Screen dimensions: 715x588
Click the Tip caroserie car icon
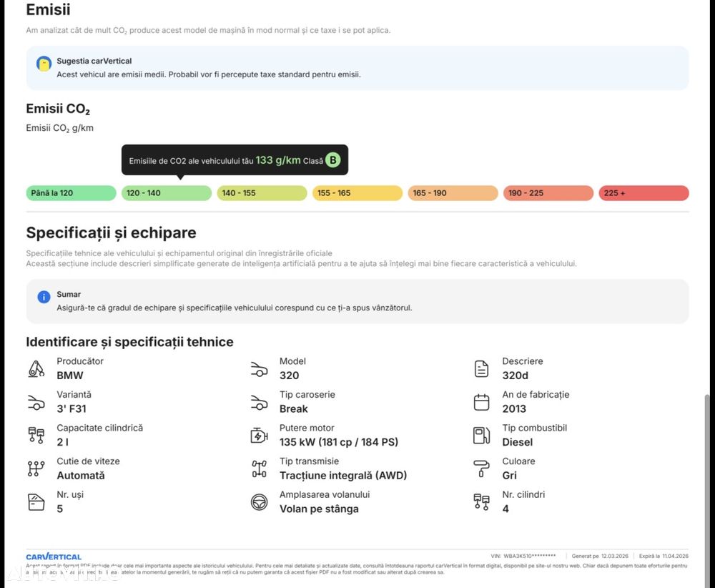pyautogui.click(x=259, y=402)
